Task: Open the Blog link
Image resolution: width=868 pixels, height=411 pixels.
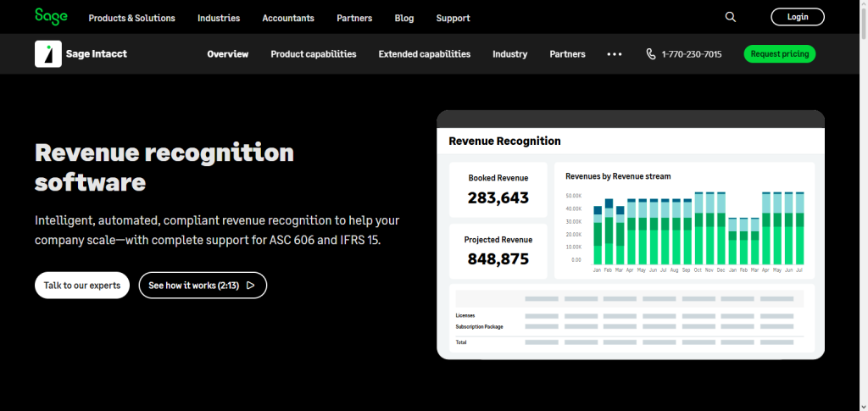Action: (404, 18)
